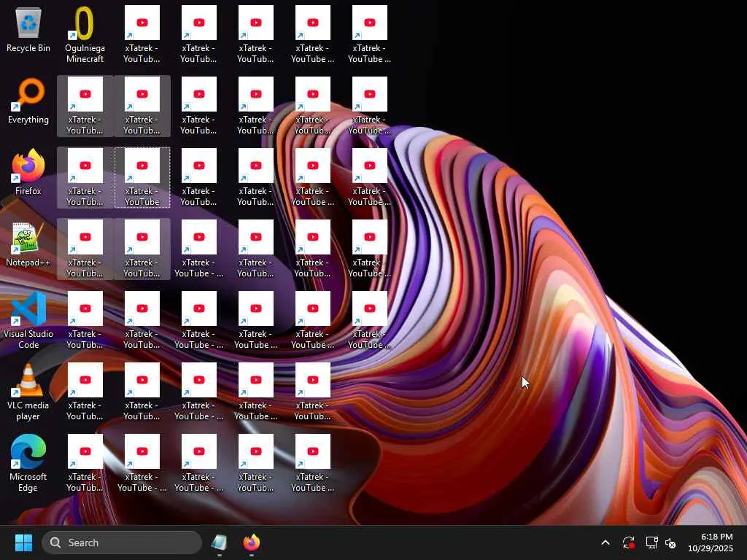Select the Everything search shortcut
The height and width of the screenshot is (560, 747).
click(28, 101)
